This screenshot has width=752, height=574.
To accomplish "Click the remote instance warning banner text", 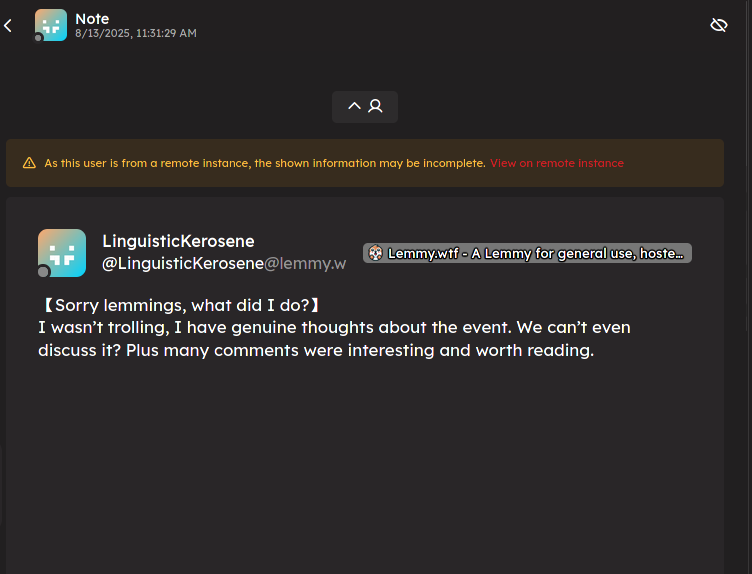I will [x=265, y=163].
